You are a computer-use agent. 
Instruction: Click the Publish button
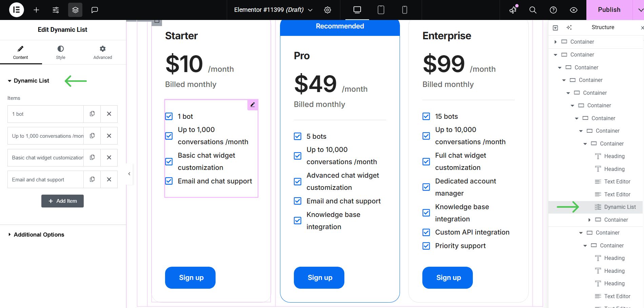[609, 10]
